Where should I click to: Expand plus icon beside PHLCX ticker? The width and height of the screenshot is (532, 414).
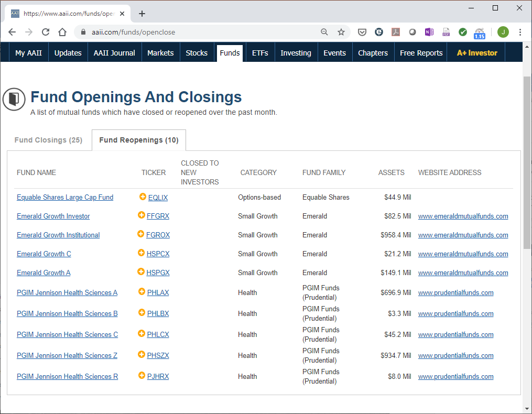[142, 333]
